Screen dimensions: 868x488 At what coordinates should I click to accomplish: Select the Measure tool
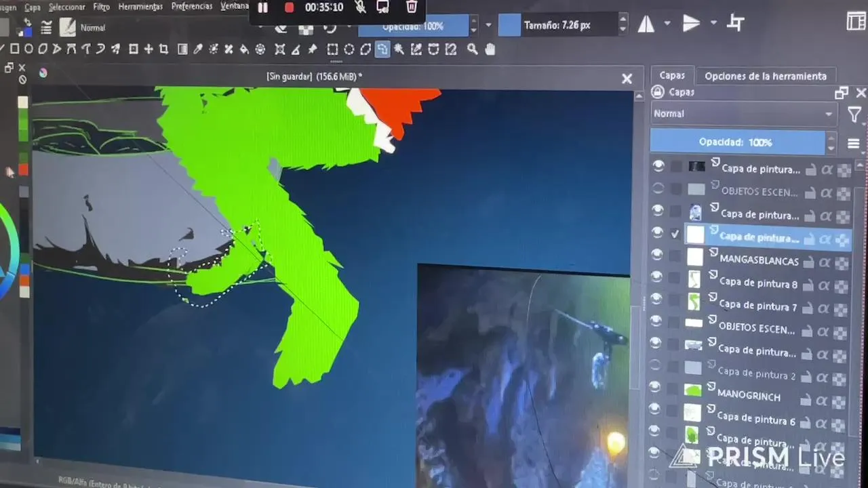pyautogui.click(x=296, y=49)
